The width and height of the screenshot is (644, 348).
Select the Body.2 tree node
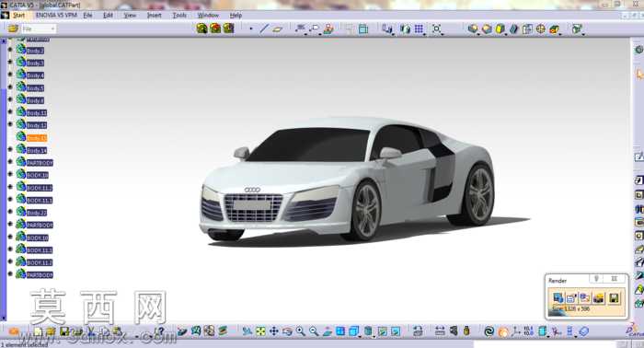click(35, 51)
